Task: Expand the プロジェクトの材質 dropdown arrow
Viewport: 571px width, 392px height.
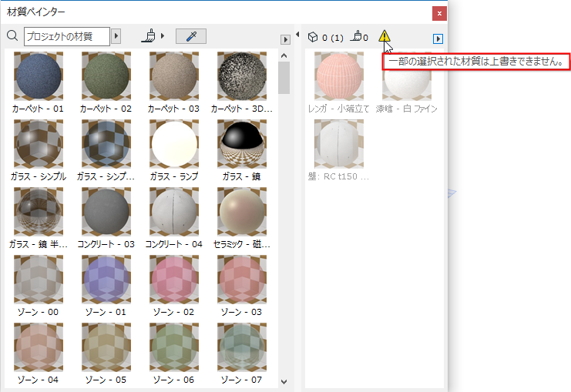Action: (x=116, y=36)
